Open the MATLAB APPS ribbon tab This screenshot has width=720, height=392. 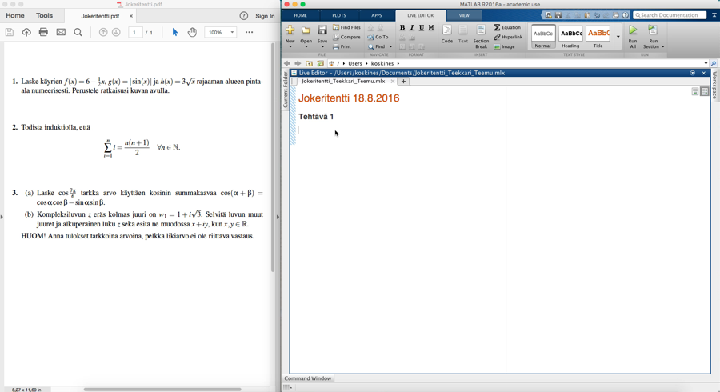pos(377,16)
